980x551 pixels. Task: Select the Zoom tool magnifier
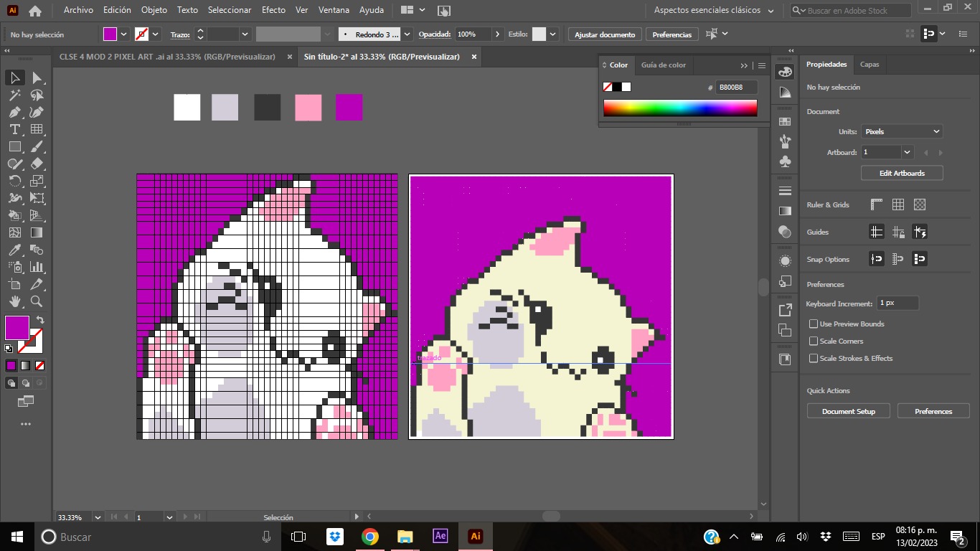click(x=37, y=301)
